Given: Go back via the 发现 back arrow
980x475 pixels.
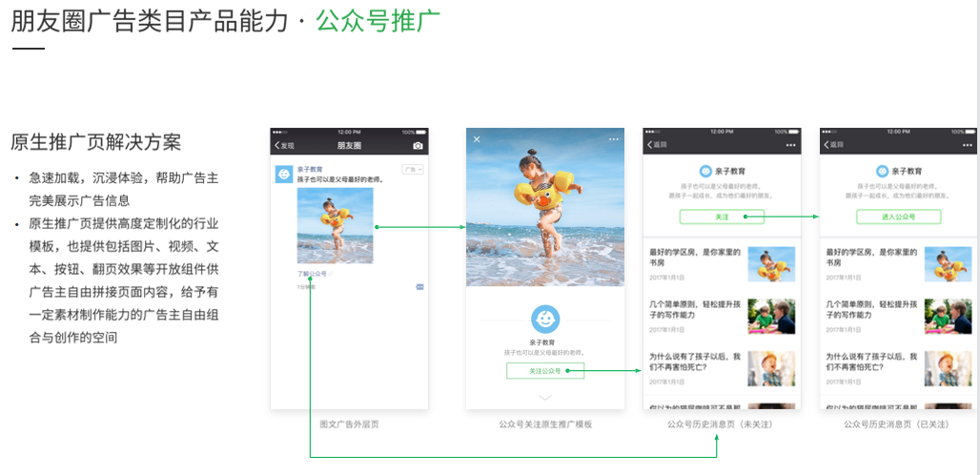Looking at the screenshot, I should coord(284,146).
